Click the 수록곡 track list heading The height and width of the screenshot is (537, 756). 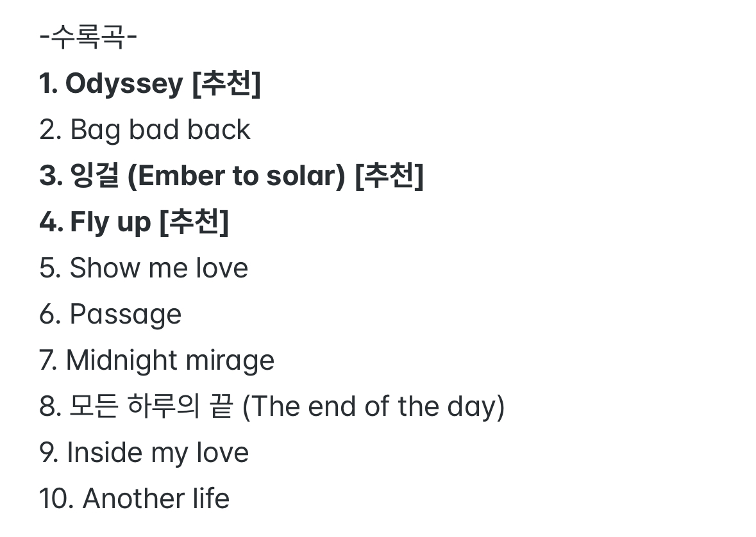point(88,38)
